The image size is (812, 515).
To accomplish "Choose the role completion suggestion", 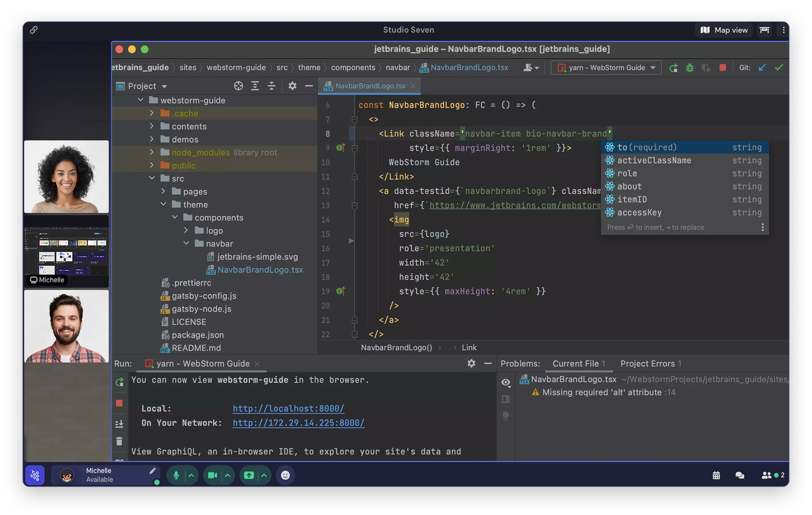I will point(685,173).
